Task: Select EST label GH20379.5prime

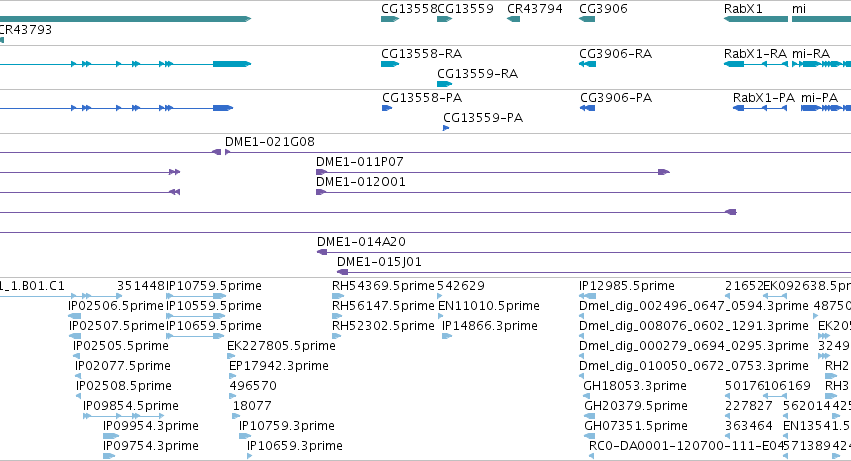Action: tap(636, 406)
